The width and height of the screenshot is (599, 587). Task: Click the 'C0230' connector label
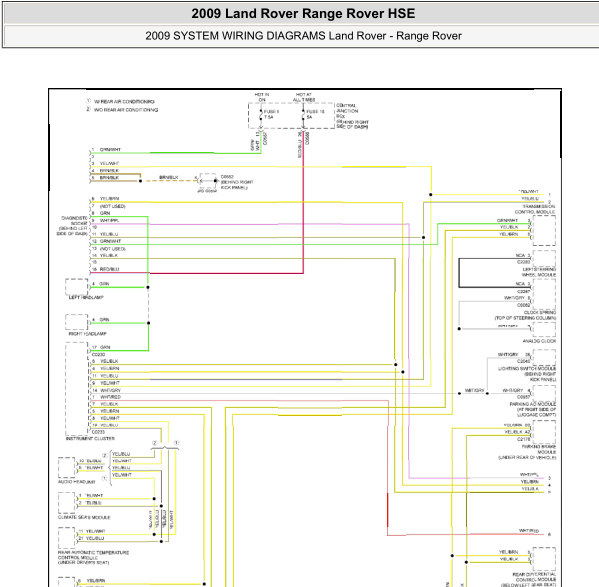click(x=98, y=354)
